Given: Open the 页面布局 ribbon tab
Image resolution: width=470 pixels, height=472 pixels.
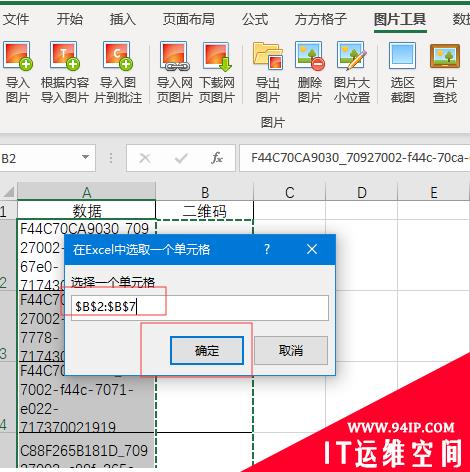Looking at the screenshot, I should click(x=189, y=19).
